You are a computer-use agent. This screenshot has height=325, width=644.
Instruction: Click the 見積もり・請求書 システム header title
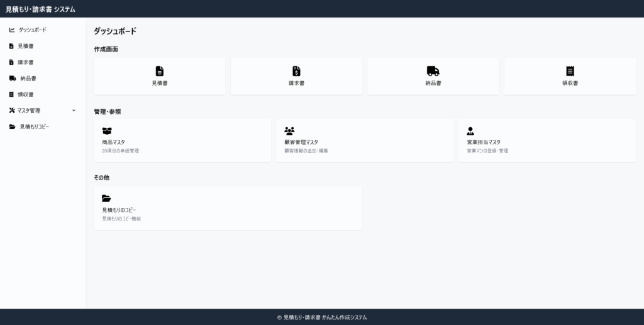click(x=40, y=9)
